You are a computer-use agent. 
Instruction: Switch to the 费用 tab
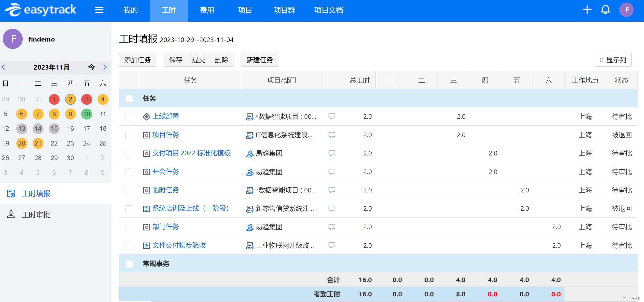tap(207, 10)
